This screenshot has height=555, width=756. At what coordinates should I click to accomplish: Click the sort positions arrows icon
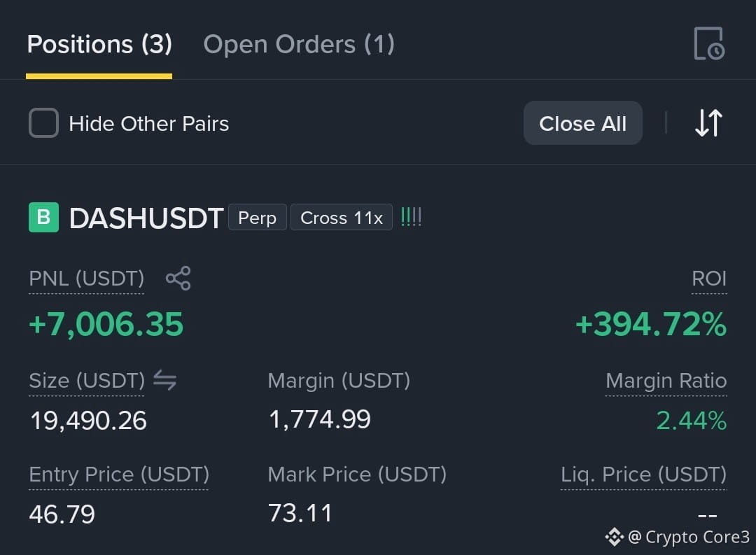click(708, 123)
